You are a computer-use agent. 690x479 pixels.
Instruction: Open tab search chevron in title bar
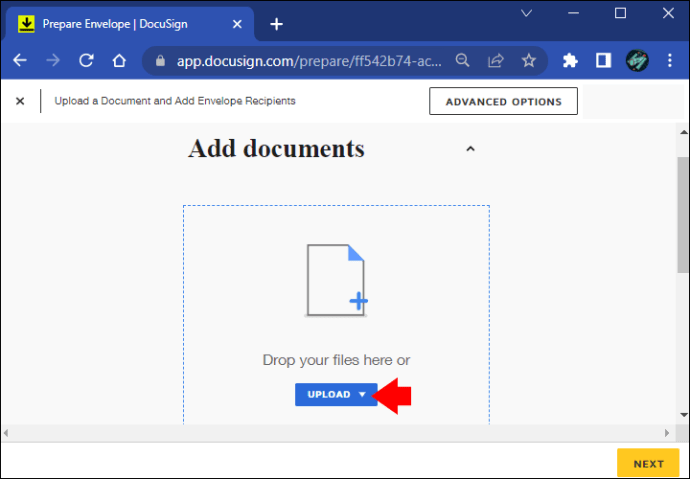pyautogui.click(x=526, y=13)
